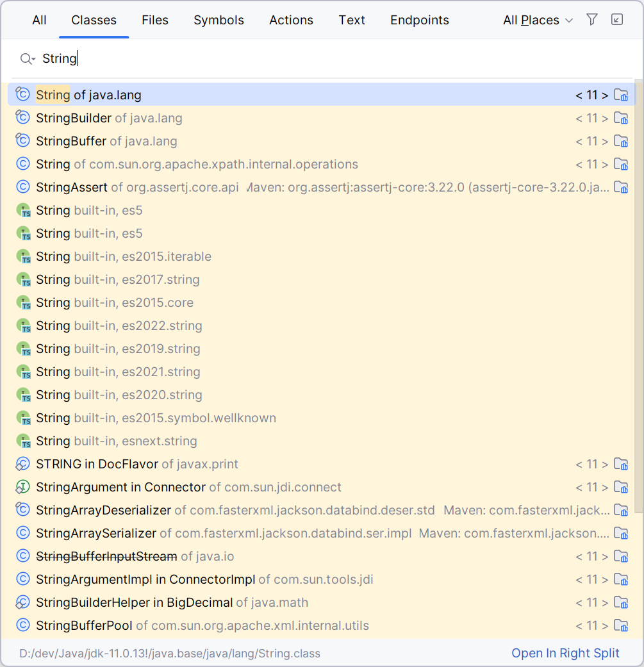
Task: Click the String.class file path in footer
Action: click(170, 653)
